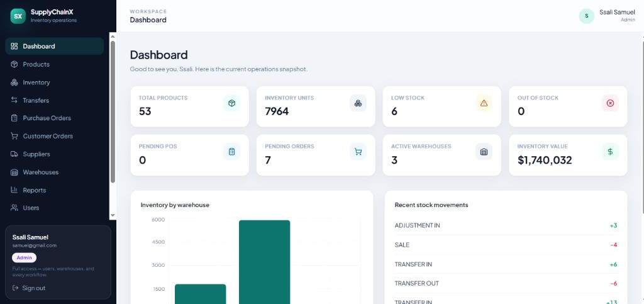The width and height of the screenshot is (644, 304).
Task: Click the tallest bar in warehouse chart
Action: tap(265, 262)
